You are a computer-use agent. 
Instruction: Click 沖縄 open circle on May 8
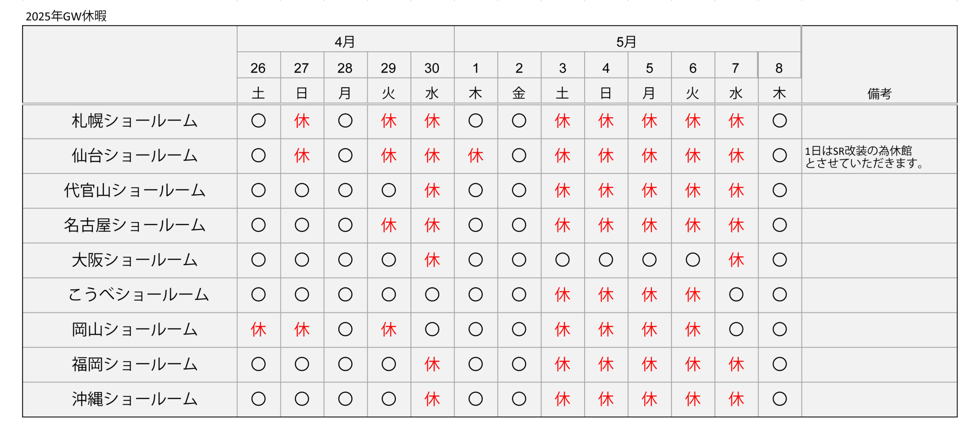coord(779,399)
